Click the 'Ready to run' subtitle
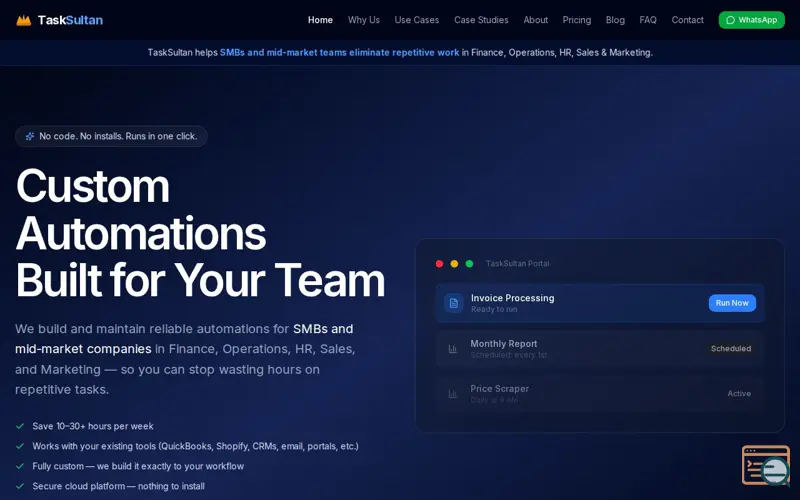Viewport: 800px width, 500px height. point(494,309)
